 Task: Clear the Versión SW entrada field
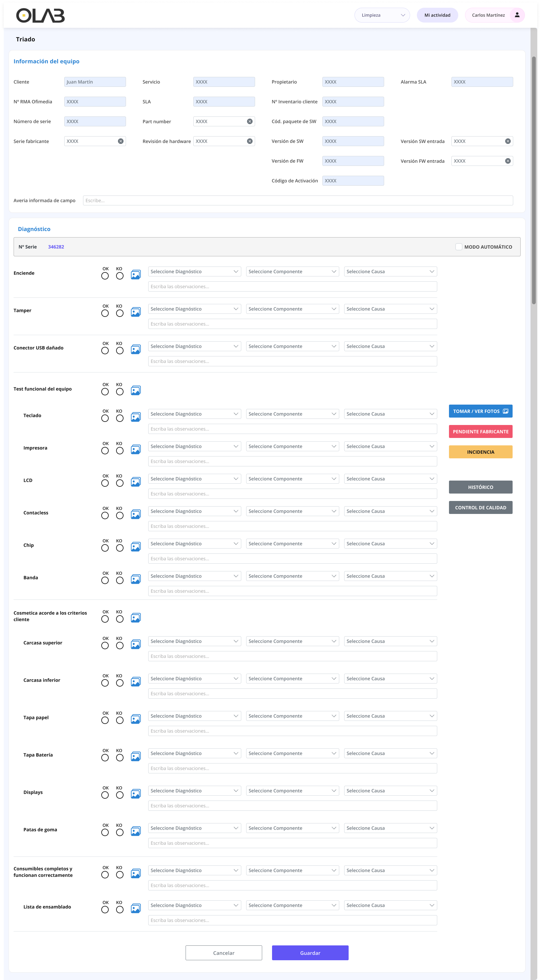click(508, 141)
